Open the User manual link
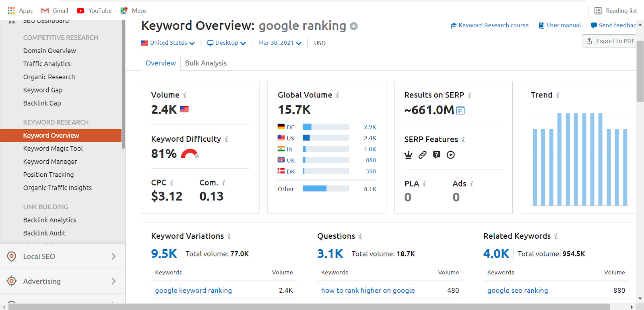Image resolution: width=644 pixels, height=310 pixels. click(560, 25)
